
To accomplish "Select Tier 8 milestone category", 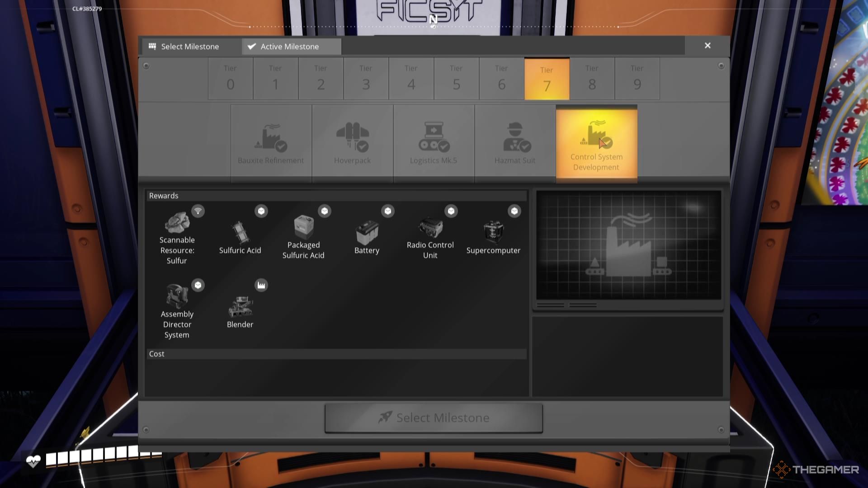I will coord(591,77).
